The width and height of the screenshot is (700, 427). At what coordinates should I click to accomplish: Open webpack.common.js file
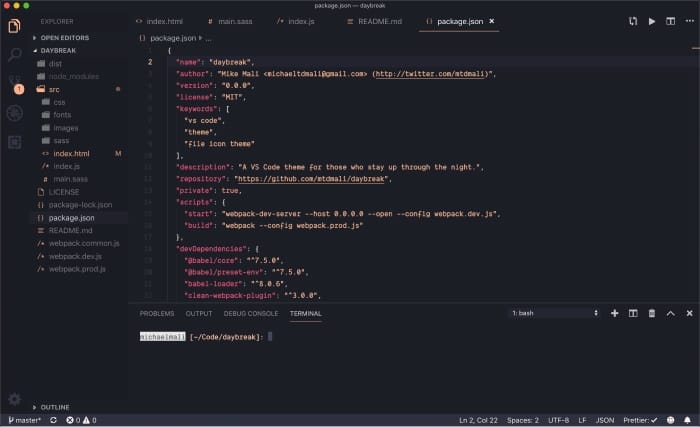tap(83, 243)
